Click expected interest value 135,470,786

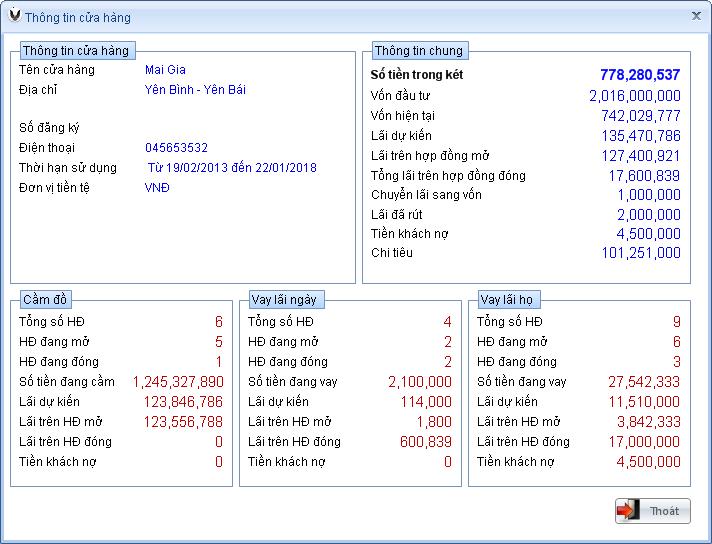(x=641, y=136)
